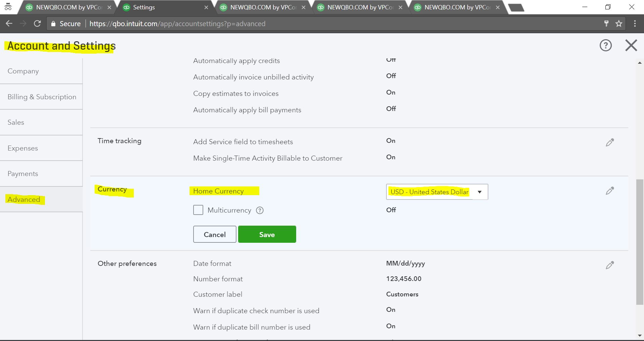This screenshot has height=341, width=644.
Task: Save the currency settings
Action: [x=267, y=234]
